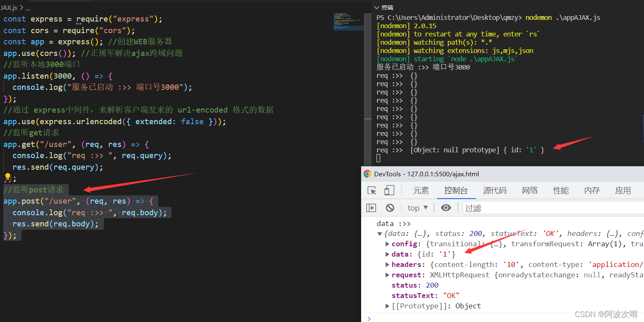Open the 'top' context dropdown in console
Viewport: 644px width, 322px height.
tap(418, 208)
